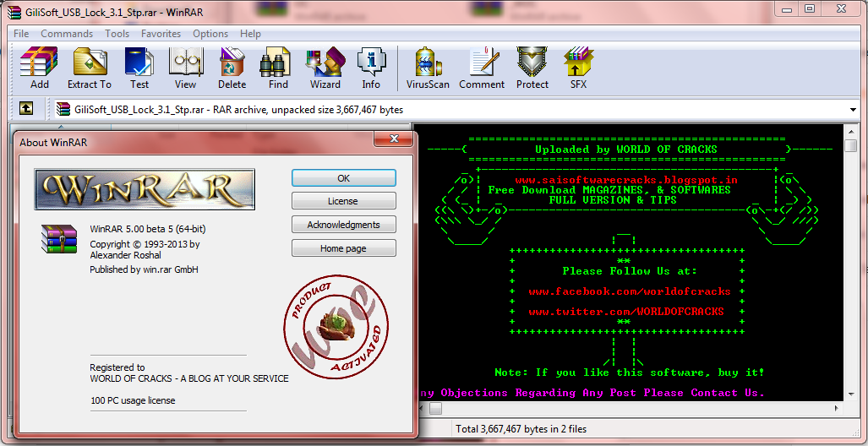Viewport: 868px width, 446px height.
Task: Click comment pane scroll up arrow
Action: click(850, 131)
